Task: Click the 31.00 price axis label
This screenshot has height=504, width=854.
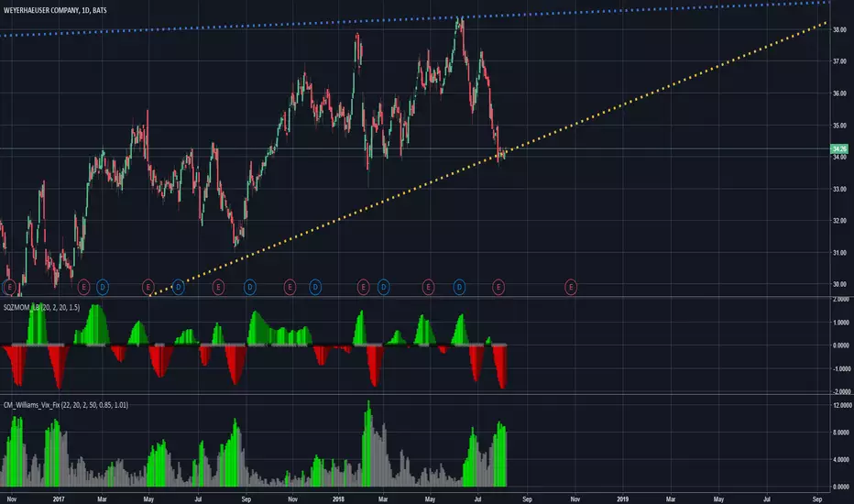Action: 839,253
